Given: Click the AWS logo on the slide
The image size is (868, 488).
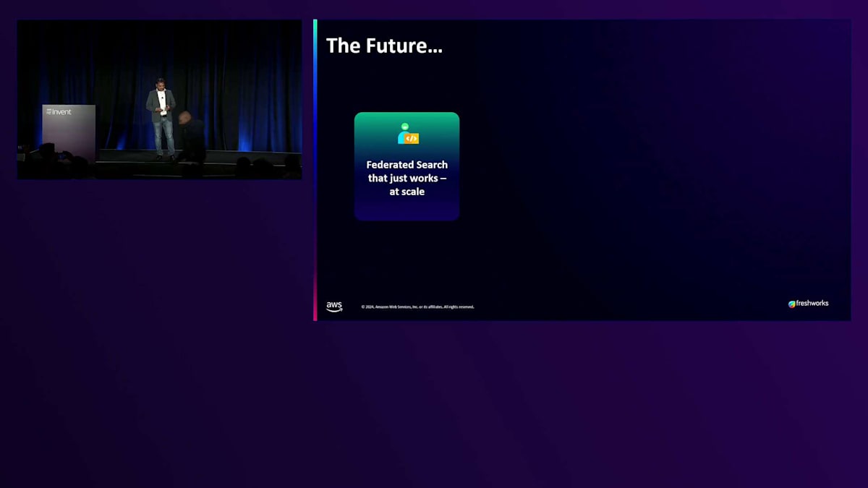Looking at the screenshot, I should (x=334, y=307).
